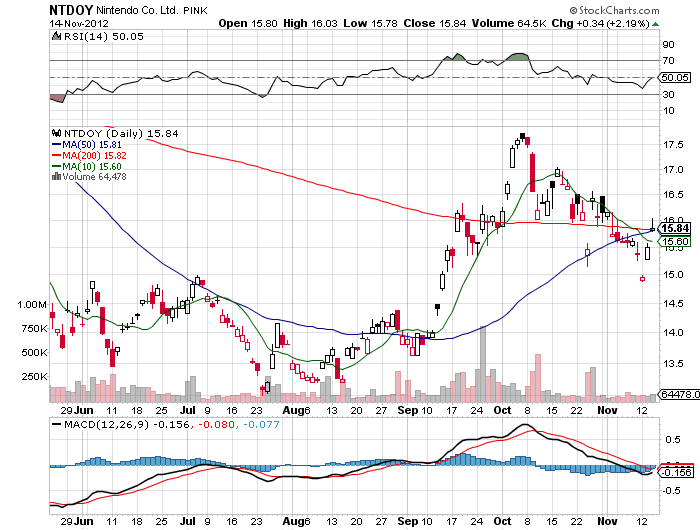Click the 15.84 price tag on right axis

675,229
